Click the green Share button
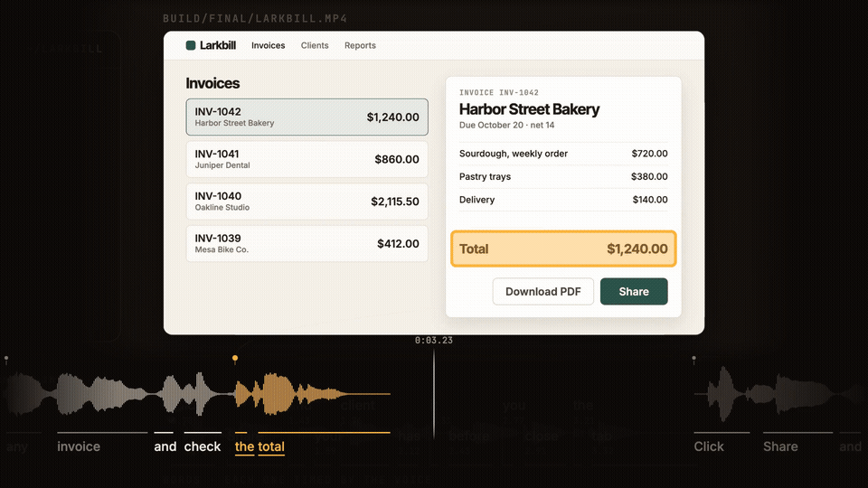868x488 pixels. [634, 292]
